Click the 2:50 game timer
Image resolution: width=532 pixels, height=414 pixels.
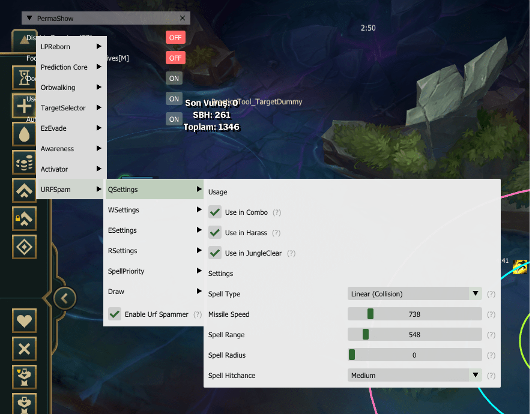click(368, 28)
